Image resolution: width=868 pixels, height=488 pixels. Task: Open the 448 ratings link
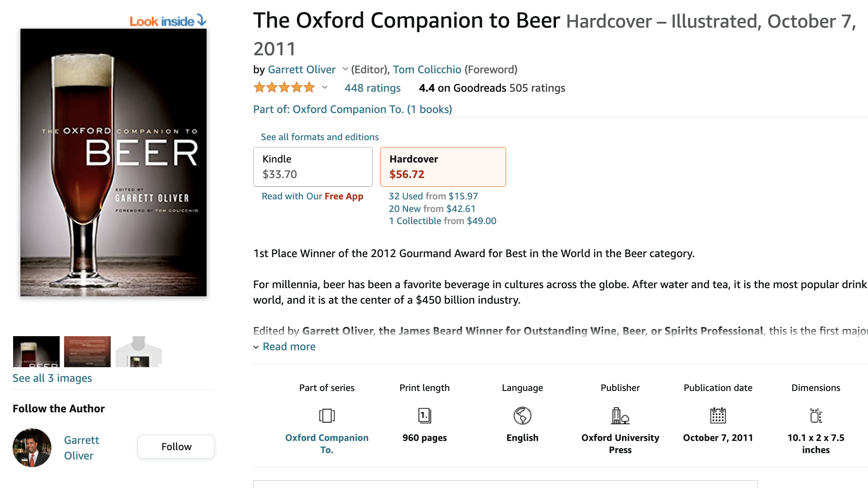pyautogui.click(x=373, y=88)
